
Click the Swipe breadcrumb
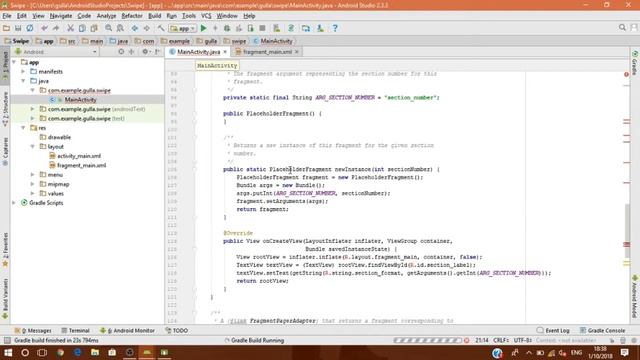click(17, 41)
